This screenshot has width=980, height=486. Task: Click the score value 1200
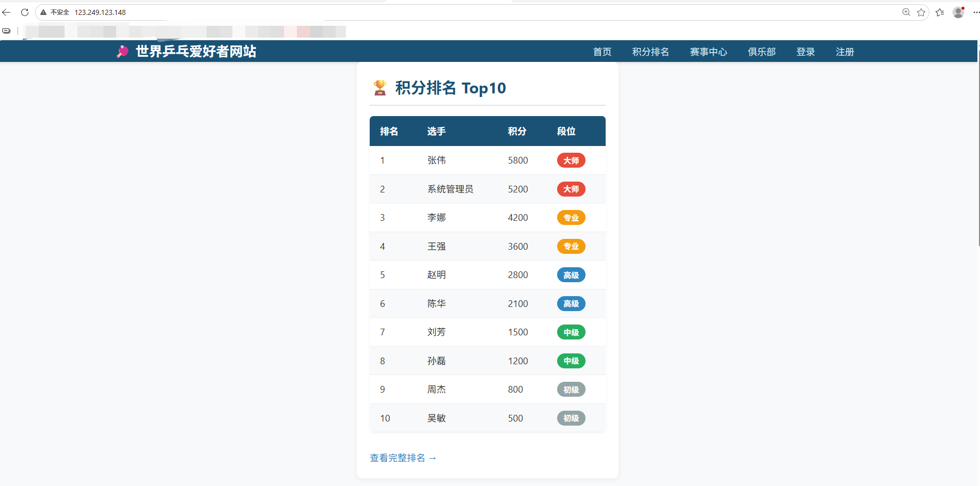click(x=518, y=361)
